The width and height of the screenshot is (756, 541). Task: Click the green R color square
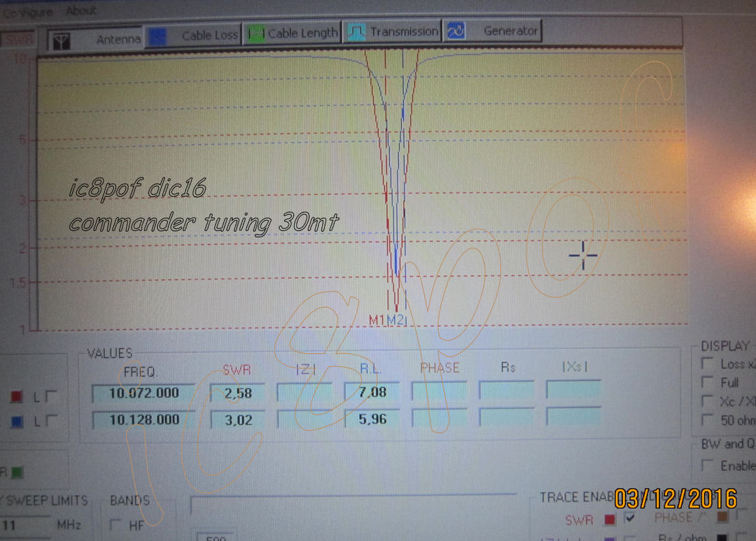[x=17, y=472]
